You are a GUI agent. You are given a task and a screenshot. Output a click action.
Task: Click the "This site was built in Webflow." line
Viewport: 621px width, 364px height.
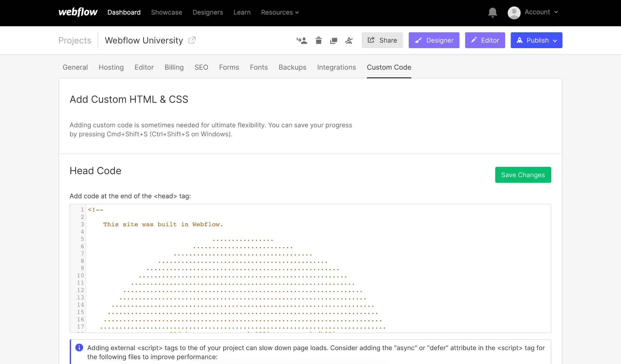click(x=163, y=224)
